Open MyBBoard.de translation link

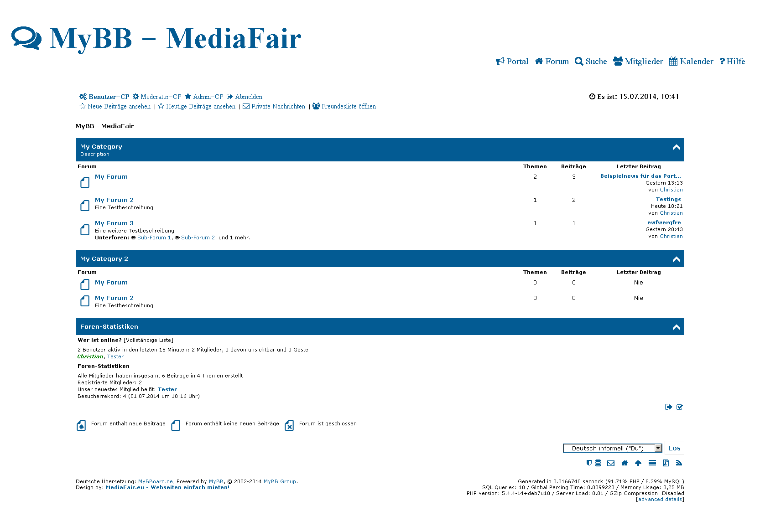coord(156,481)
